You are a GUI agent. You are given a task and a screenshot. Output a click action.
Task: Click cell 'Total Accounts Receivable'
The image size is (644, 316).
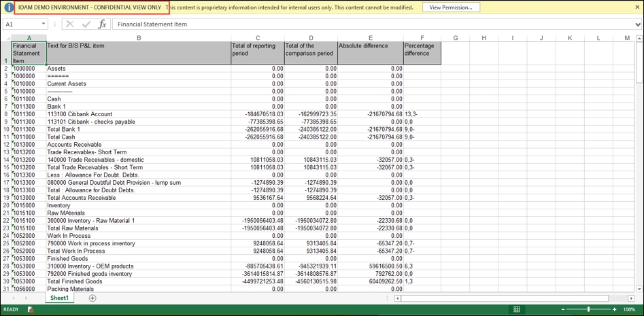click(x=139, y=198)
